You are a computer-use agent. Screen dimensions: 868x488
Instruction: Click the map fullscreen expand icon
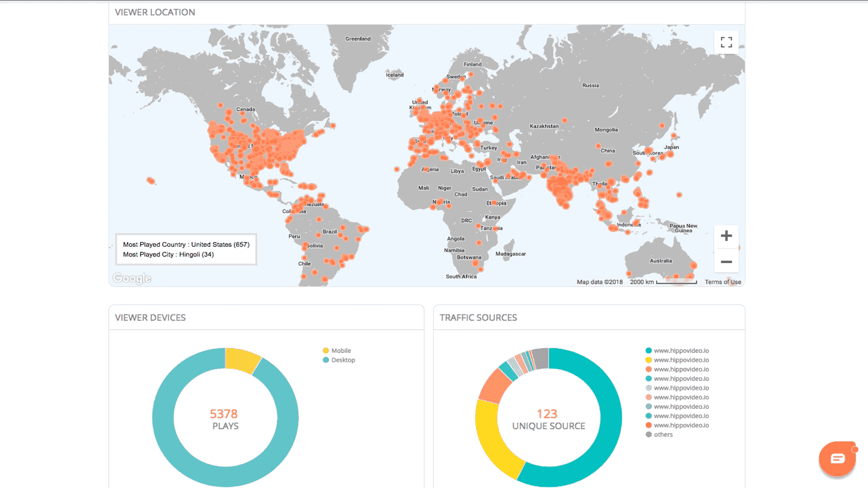point(726,42)
